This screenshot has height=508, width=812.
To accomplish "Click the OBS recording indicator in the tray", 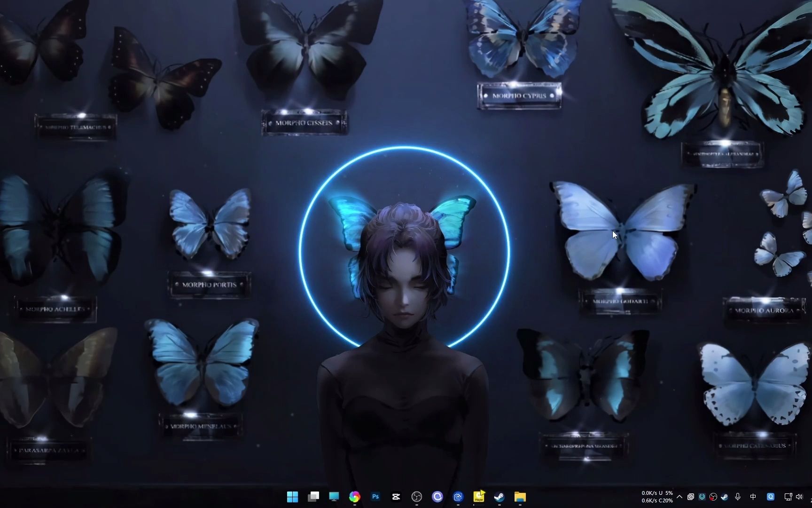I will click(713, 497).
